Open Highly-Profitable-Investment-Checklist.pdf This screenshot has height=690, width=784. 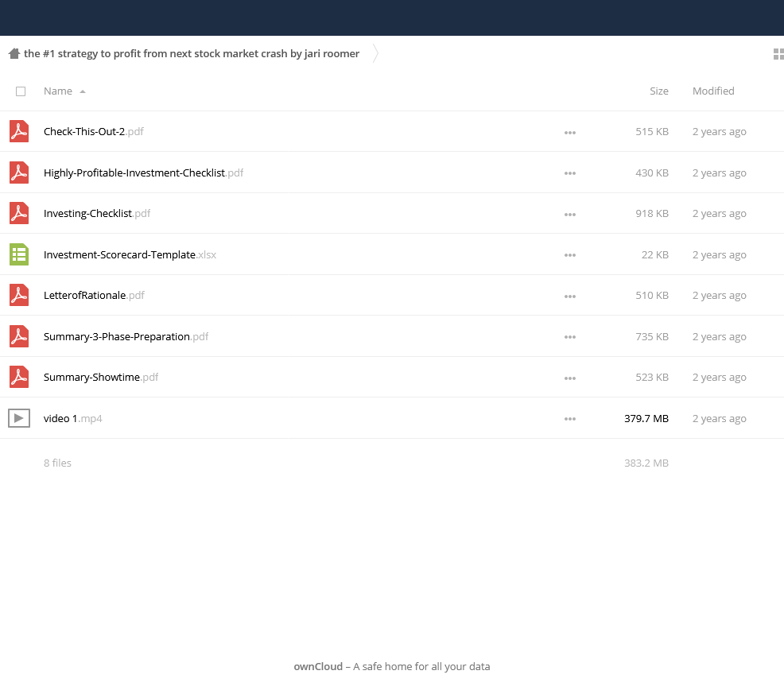point(143,172)
